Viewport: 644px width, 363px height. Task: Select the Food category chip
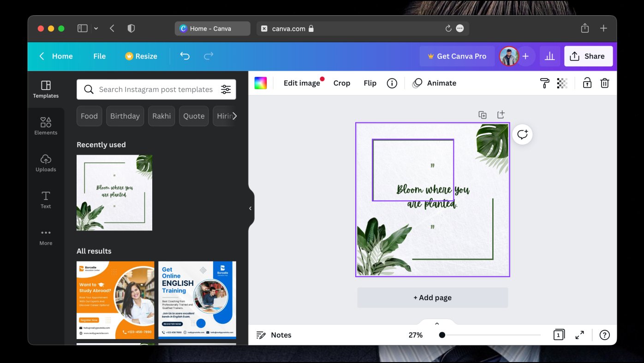(x=89, y=116)
